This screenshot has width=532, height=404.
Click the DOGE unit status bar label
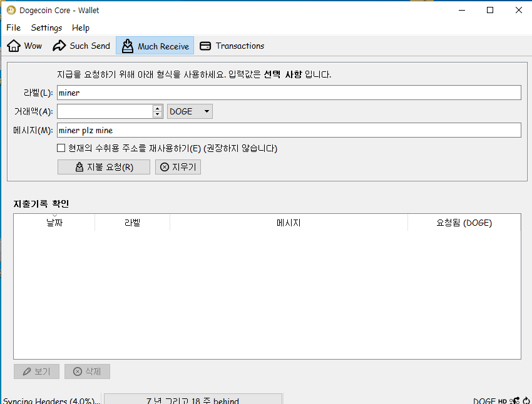coord(484,401)
